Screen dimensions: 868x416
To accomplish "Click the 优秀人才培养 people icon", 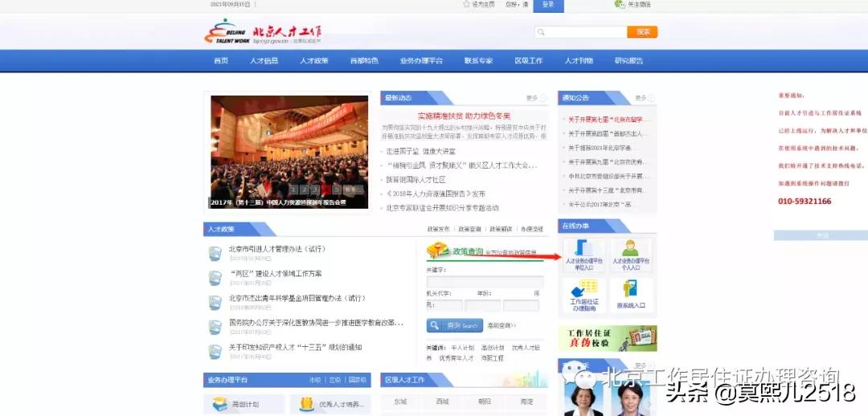I will [x=307, y=405].
